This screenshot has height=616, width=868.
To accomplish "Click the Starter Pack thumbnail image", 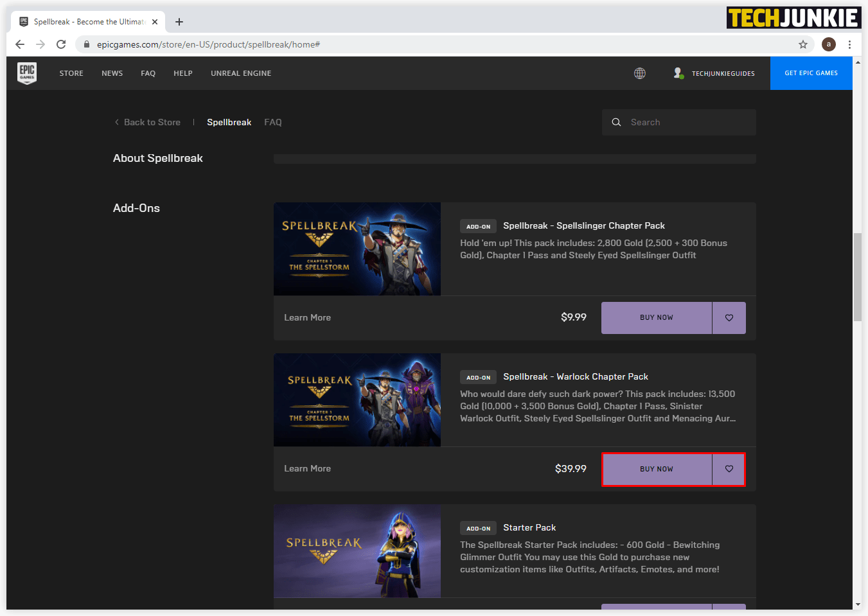I will pos(357,550).
